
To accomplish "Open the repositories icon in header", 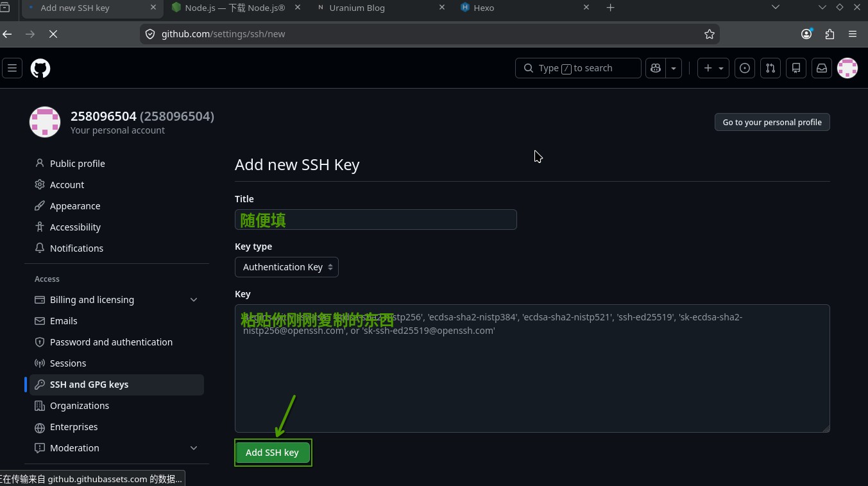I will pos(796,68).
